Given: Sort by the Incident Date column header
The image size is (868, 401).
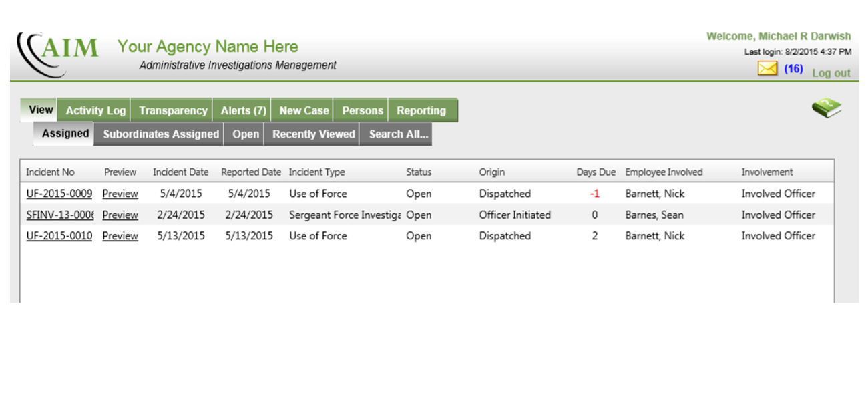Looking at the screenshot, I should point(180,172).
